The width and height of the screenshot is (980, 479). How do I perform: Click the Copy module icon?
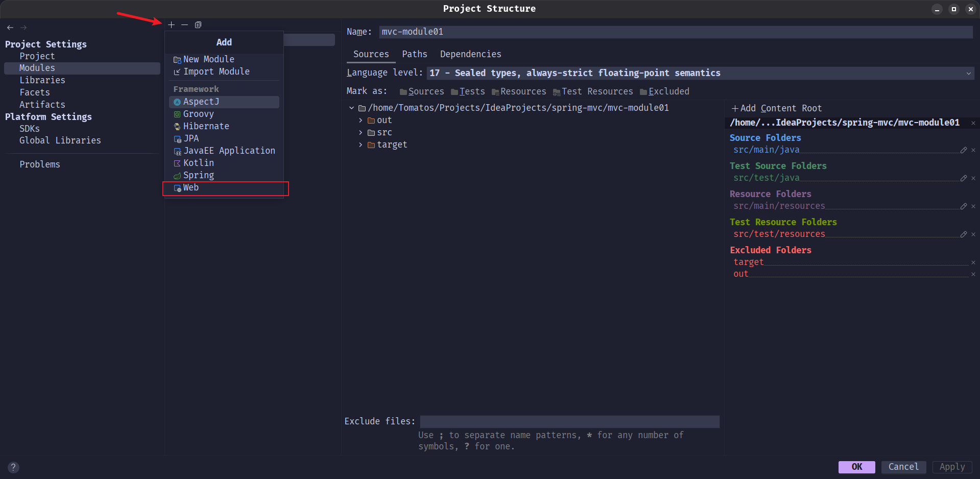coord(198,25)
